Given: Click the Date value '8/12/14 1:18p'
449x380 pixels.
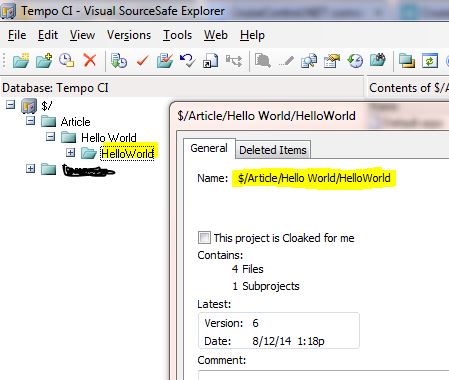Looking at the screenshot, I should coord(288,341).
